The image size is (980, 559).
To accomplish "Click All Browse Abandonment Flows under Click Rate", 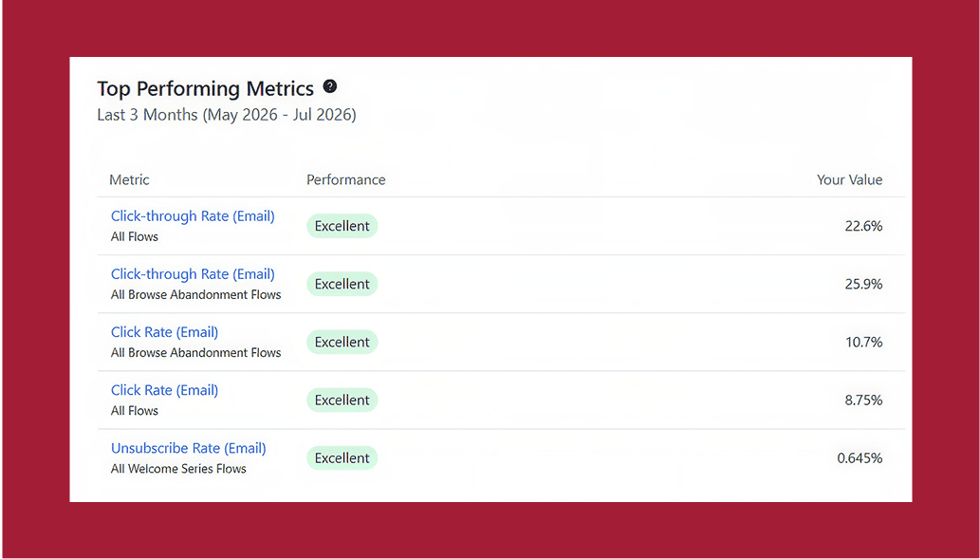I will pyautogui.click(x=195, y=353).
